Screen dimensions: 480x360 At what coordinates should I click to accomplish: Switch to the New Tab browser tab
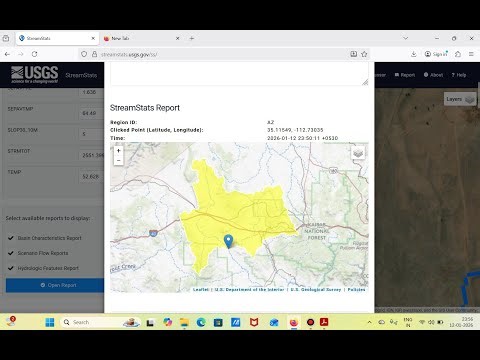click(x=140, y=38)
